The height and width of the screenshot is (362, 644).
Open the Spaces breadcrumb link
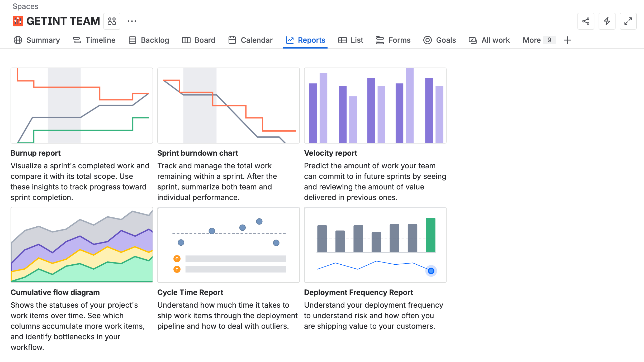click(x=26, y=6)
